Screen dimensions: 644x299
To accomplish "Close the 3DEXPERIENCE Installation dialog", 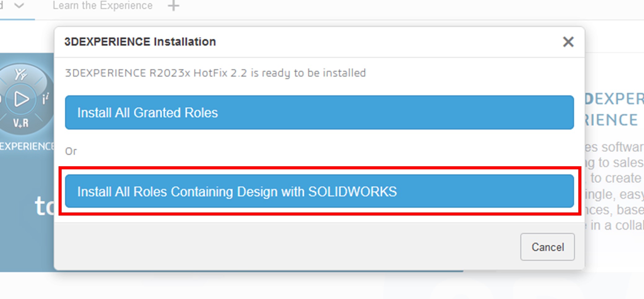I will (x=568, y=42).
